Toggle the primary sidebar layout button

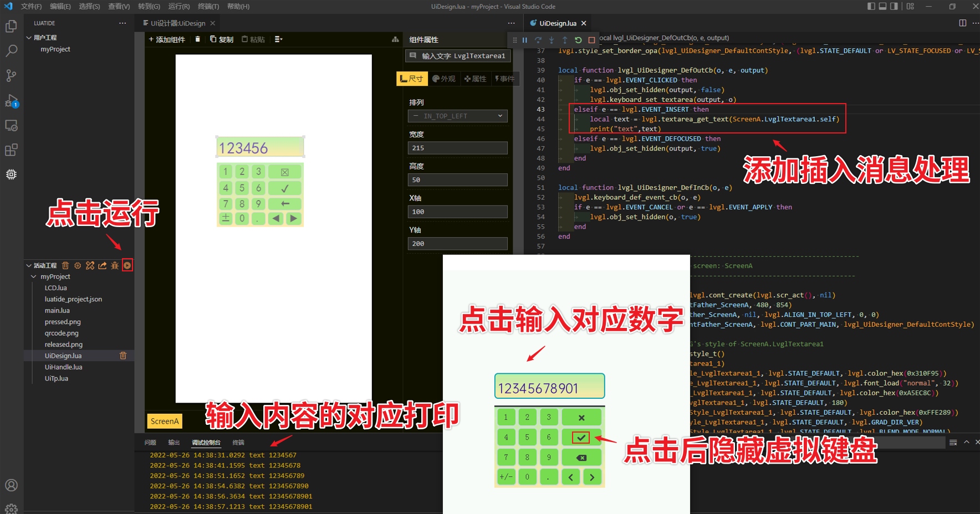[x=870, y=6]
